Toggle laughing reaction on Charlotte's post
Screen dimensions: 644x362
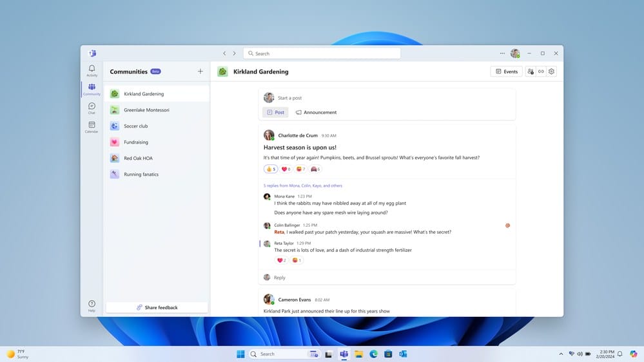(x=300, y=169)
